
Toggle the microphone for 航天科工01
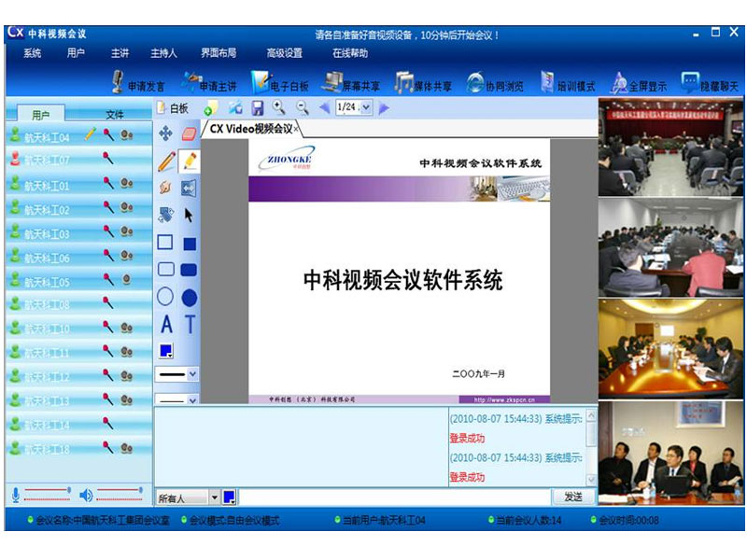click(x=108, y=183)
